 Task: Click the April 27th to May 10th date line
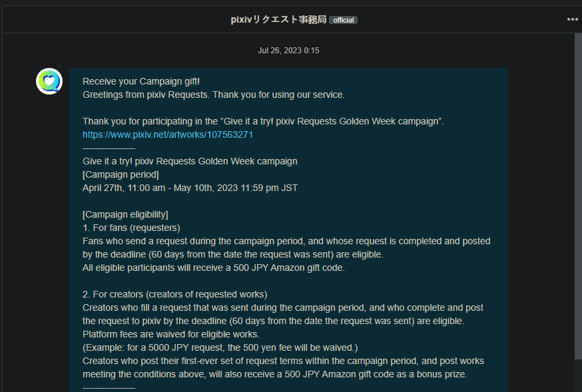[x=190, y=188]
